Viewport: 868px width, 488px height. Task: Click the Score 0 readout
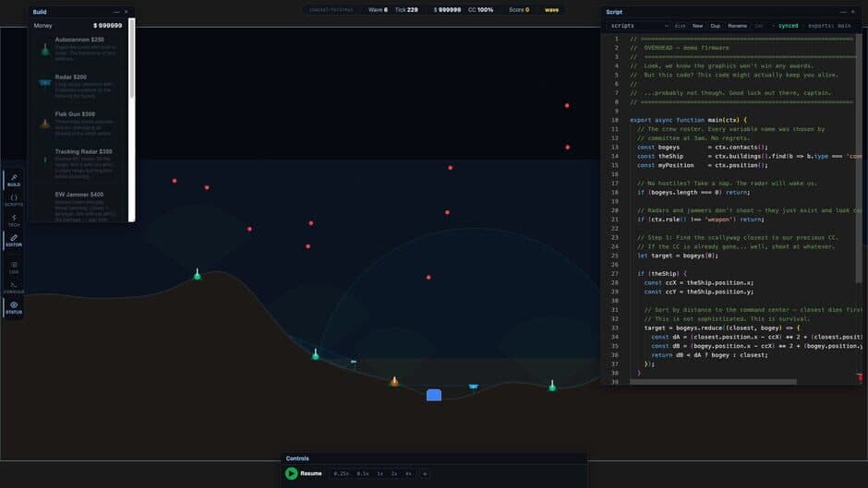(x=519, y=10)
